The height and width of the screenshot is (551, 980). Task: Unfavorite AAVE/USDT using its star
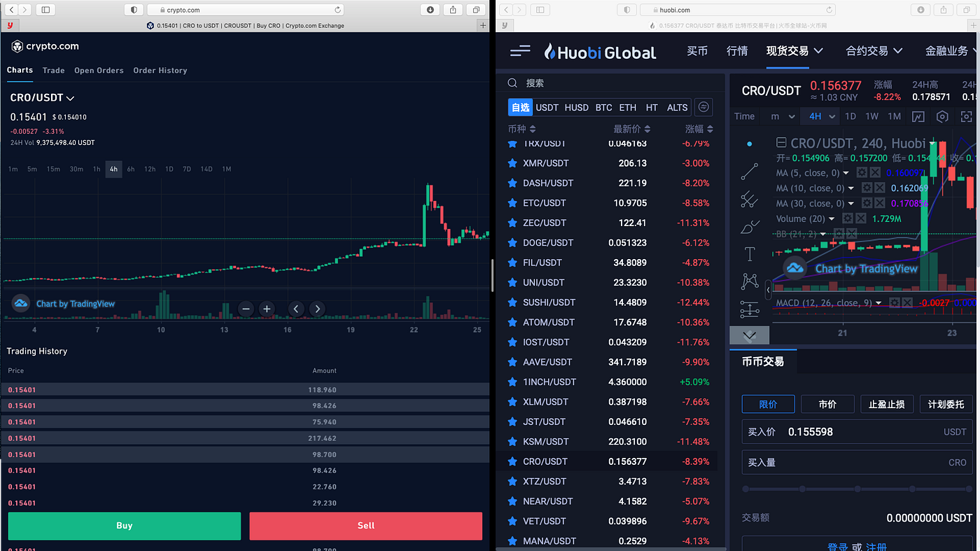(x=512, y=362)
